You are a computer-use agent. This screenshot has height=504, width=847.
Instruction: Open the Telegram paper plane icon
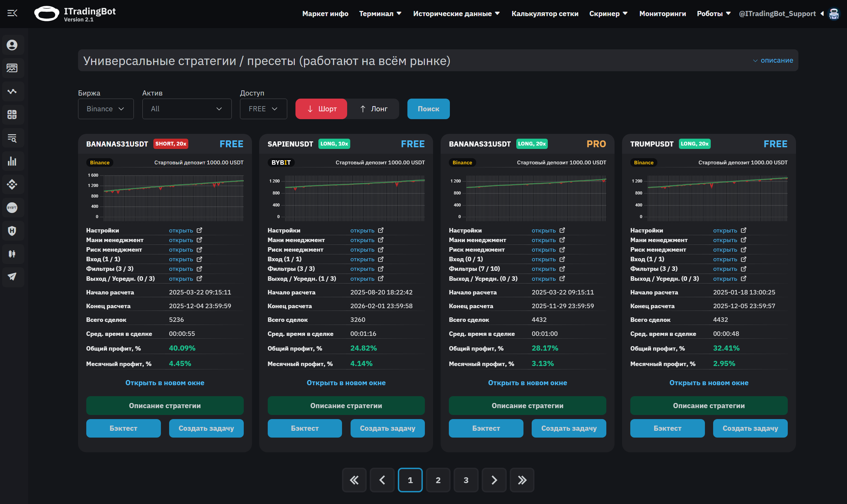pos(13,277)
